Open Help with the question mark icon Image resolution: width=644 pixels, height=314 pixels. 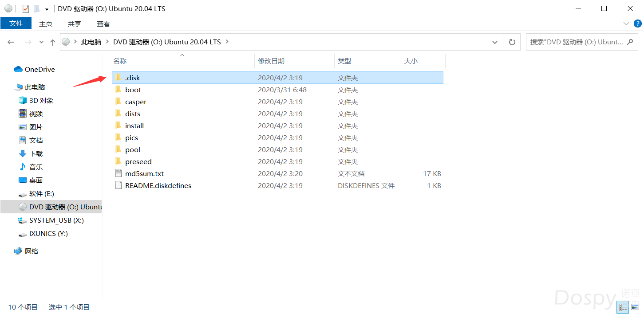point(637,24)
